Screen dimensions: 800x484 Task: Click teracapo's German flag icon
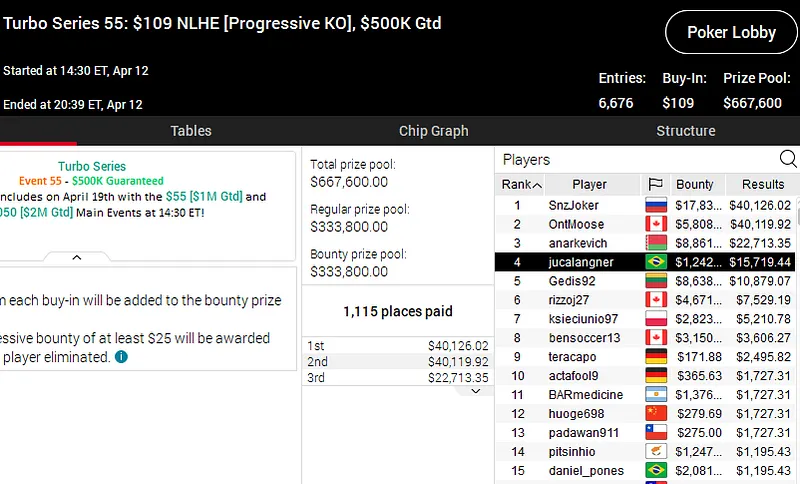click(x=655, y=357)
